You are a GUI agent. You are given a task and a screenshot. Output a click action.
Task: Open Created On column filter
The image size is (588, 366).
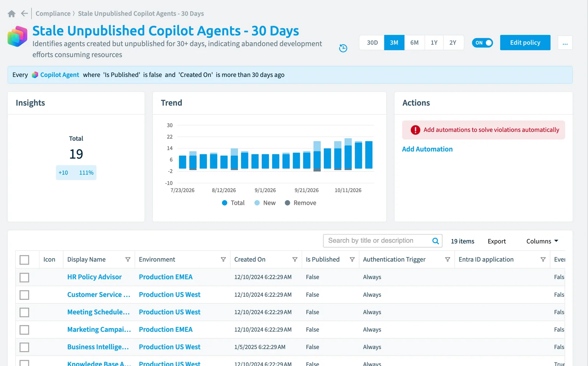click(x=295, y=259)
